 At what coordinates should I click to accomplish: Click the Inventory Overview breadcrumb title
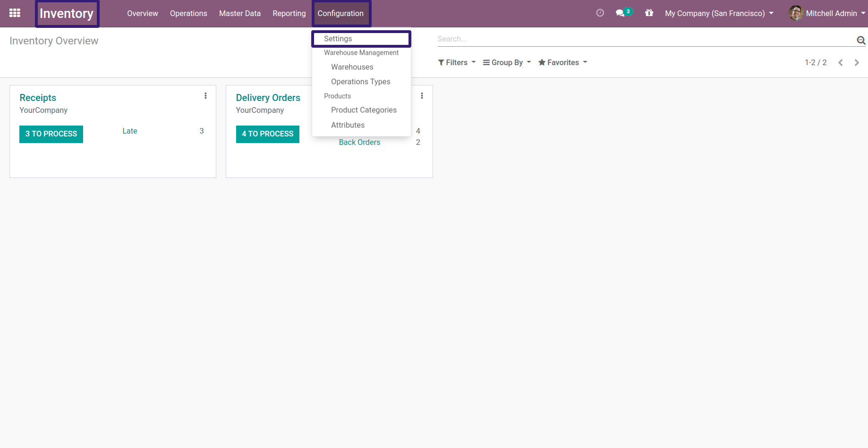click(x=54, y=41)
